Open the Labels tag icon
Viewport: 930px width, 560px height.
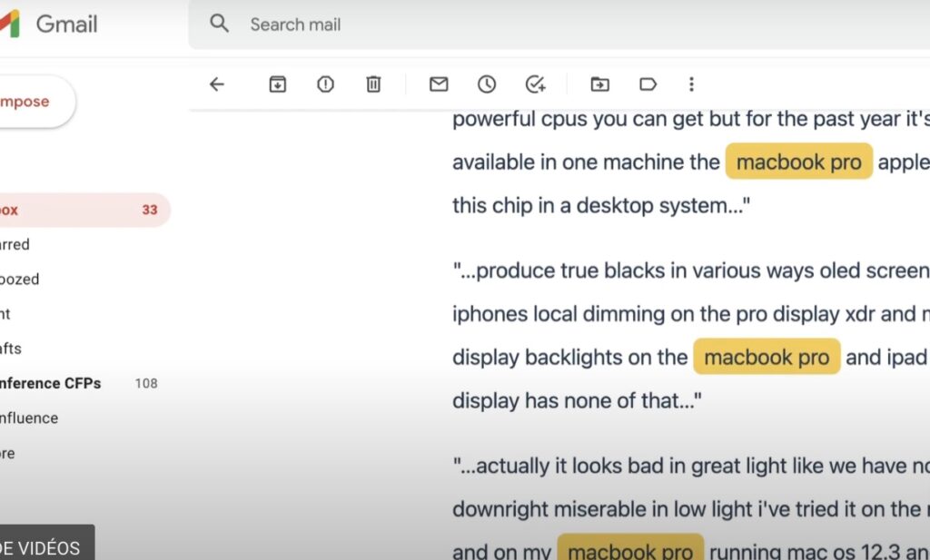[x=648, y=84]
